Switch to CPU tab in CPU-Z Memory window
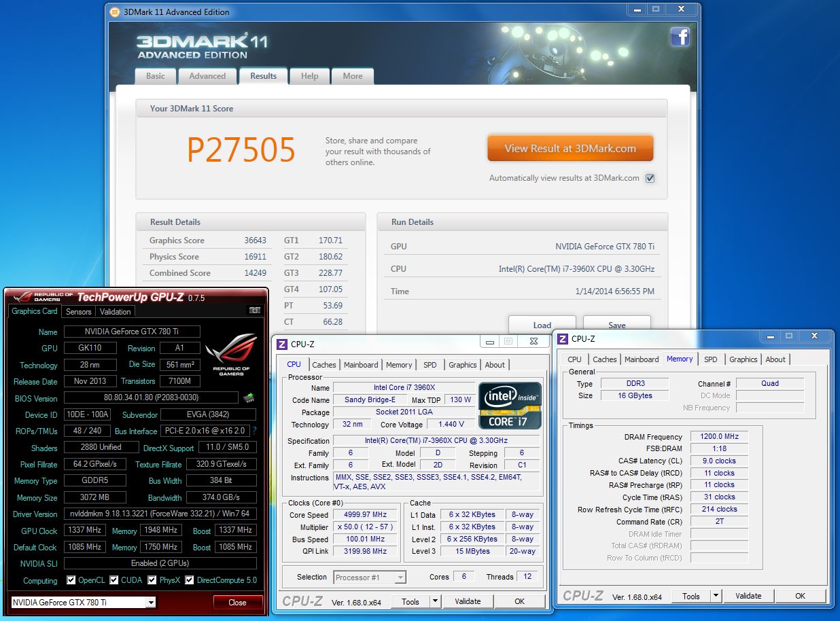Image resolution: width=840 pixels, height=621 pixels. point(574,359)
